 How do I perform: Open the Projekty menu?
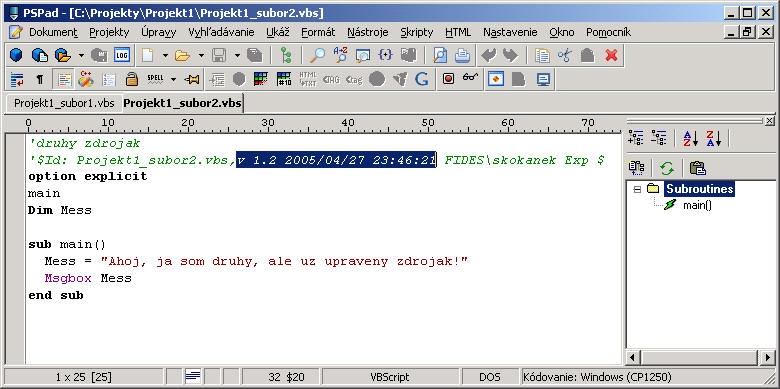[109, 32]
